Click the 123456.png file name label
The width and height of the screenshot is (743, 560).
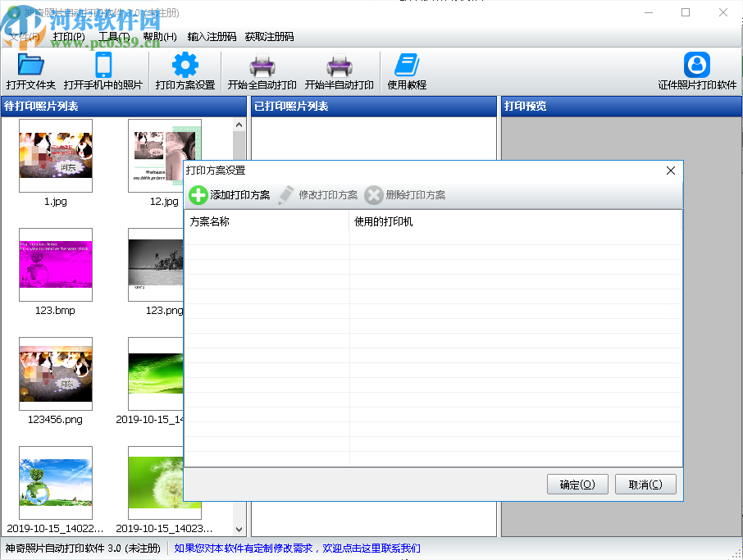click(55, 419)
